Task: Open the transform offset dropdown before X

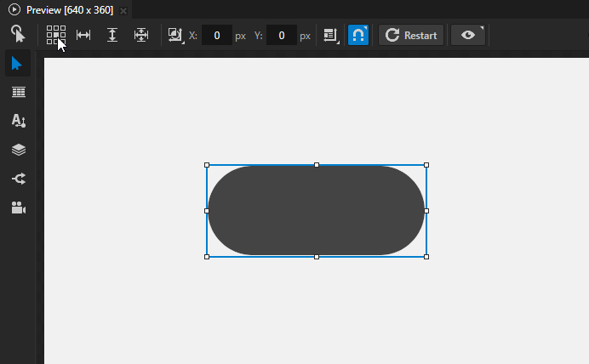Action: pos(174,35)
